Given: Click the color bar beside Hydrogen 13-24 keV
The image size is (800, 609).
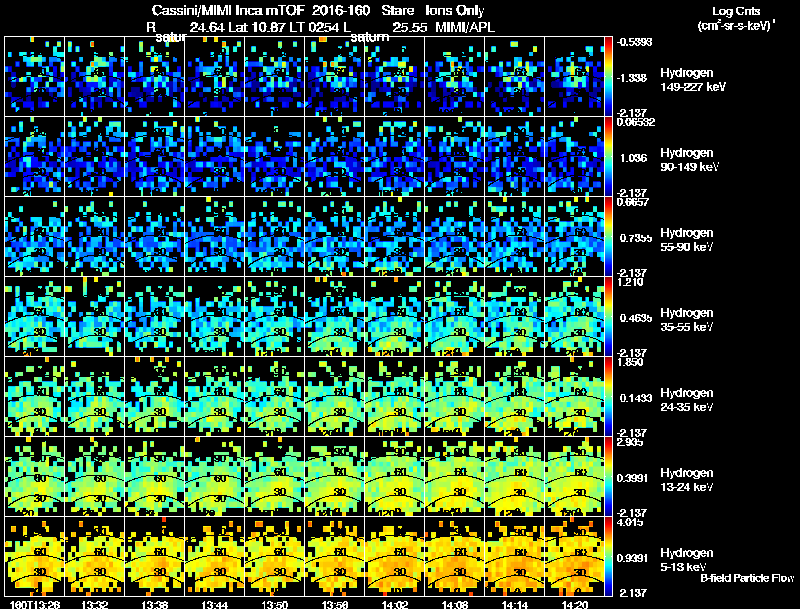Looking at the screenshot, I should [x=608, y=476].
